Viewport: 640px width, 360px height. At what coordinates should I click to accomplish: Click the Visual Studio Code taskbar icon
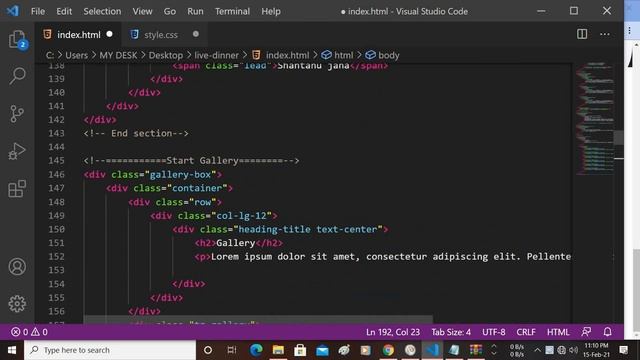tap(433, 350)
